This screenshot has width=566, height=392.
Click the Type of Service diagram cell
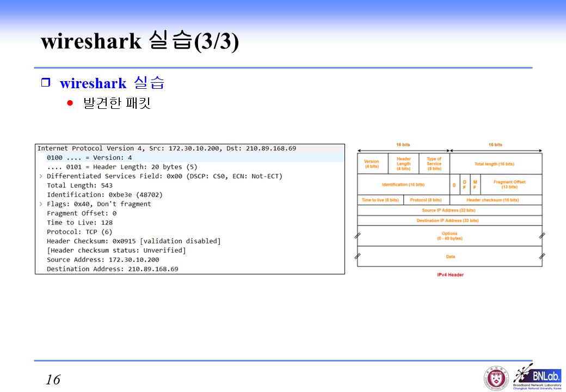[434, 164]
